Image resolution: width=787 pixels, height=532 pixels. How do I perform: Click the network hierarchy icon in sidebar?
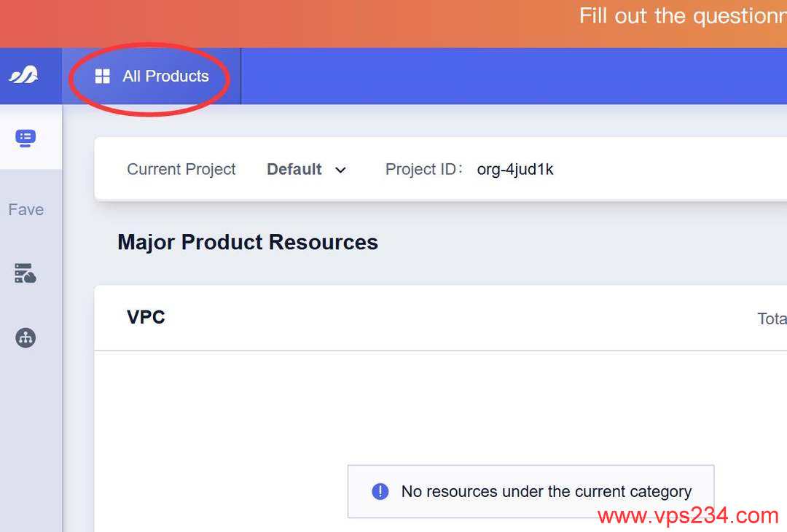[25, 337]
